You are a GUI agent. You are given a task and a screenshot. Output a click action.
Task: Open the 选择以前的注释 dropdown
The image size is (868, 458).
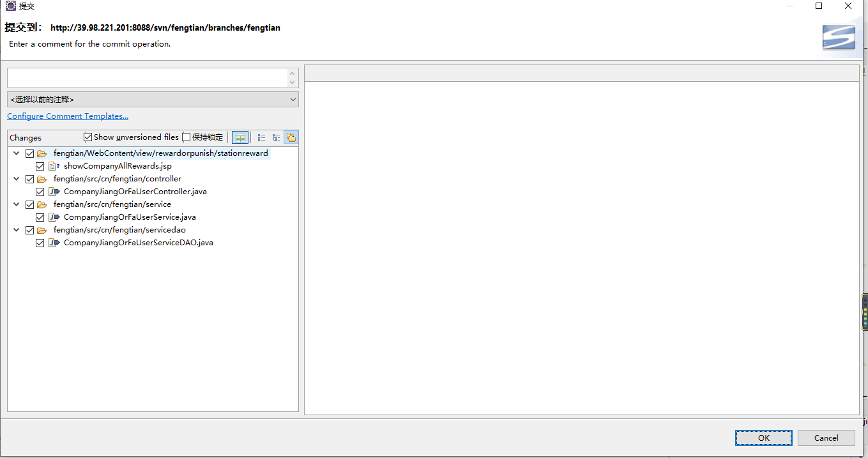[153, 100]
